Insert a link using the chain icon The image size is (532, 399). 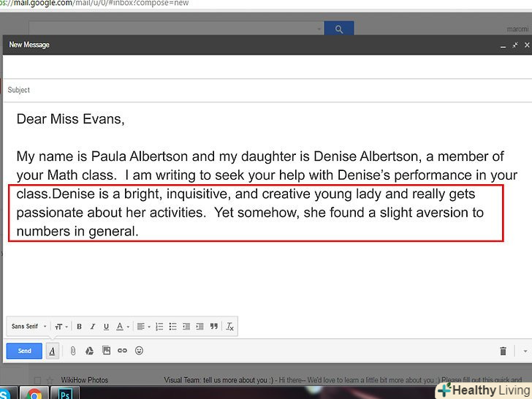pos(122,351)
